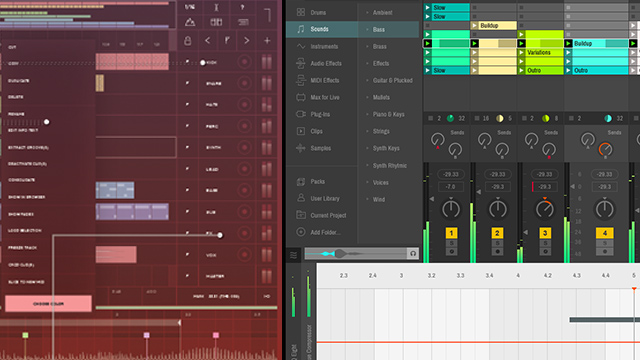The width and height of the screenshot is (640, 360).
Task: Choose Delete from the context menu
Action: [x=16, y=97]
